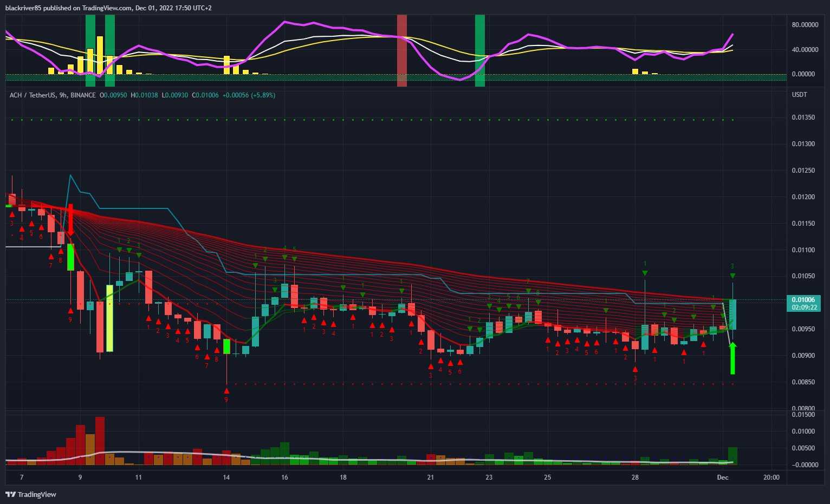Click the 0.01200 price axis label
The width and height of the screenshot is (830, 504).
coord(803,197)
